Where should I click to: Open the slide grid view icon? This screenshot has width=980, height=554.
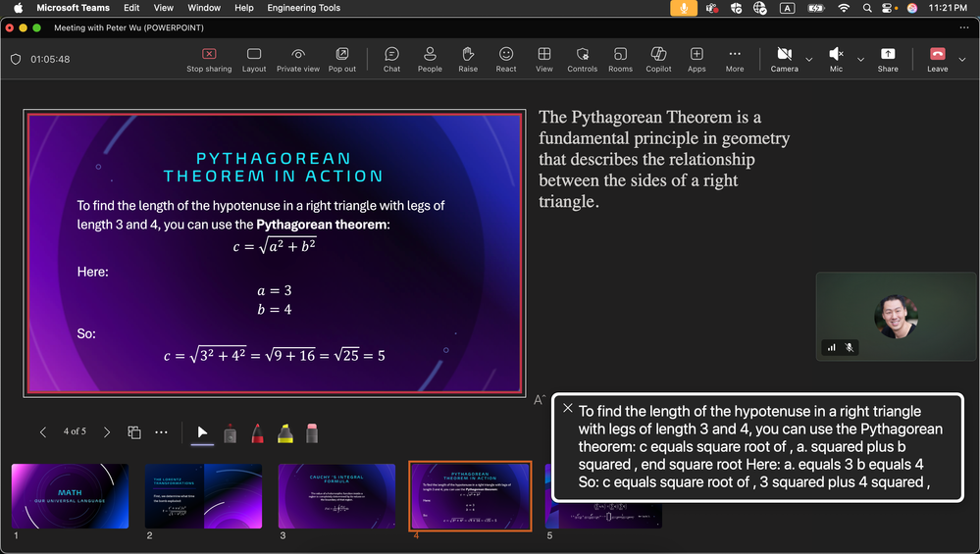coord(133,432)
